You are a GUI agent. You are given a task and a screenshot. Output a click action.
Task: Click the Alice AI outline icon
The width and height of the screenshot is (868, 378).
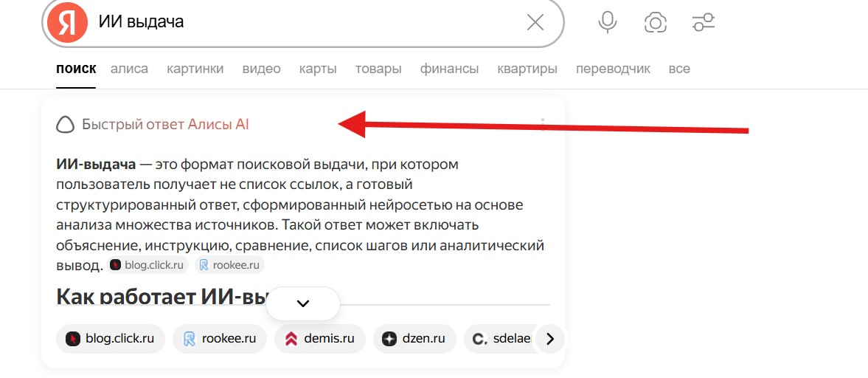pos(66,125)
